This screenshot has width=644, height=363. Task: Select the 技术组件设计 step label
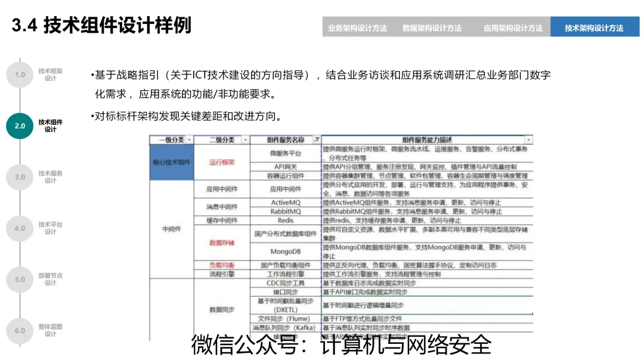point(51,126)
